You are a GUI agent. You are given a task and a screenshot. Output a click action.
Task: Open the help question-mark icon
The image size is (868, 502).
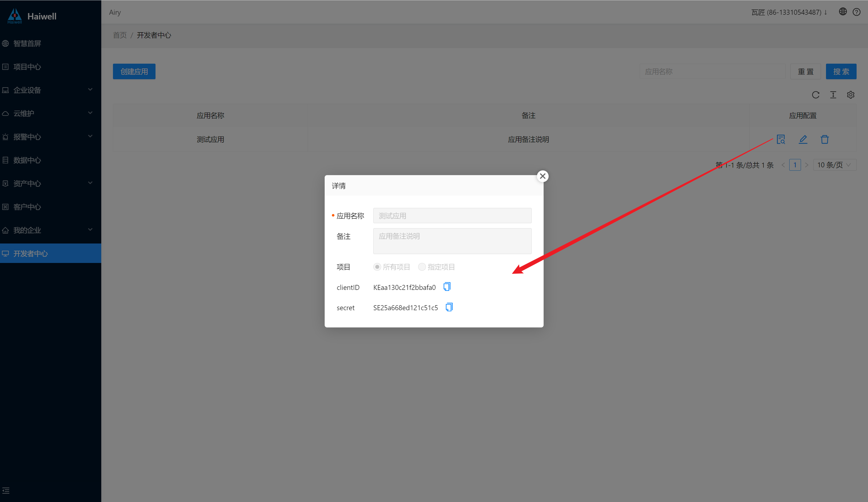click(856, 12)
